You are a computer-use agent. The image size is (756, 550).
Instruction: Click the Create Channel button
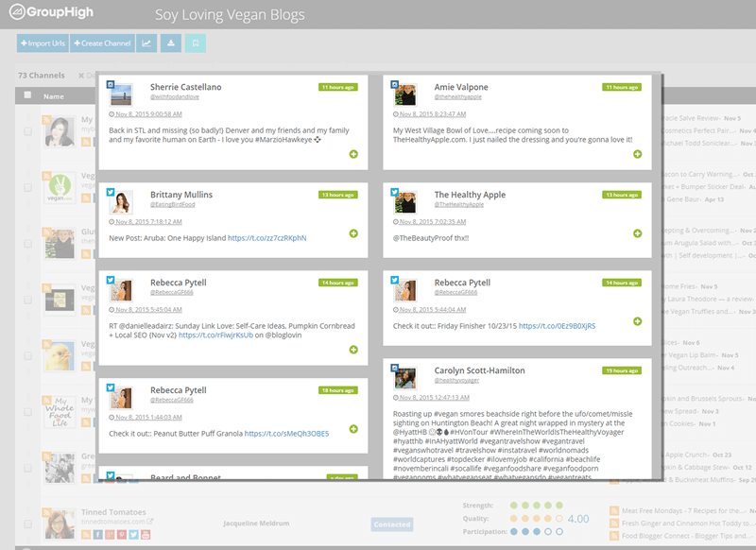[101, 43]
